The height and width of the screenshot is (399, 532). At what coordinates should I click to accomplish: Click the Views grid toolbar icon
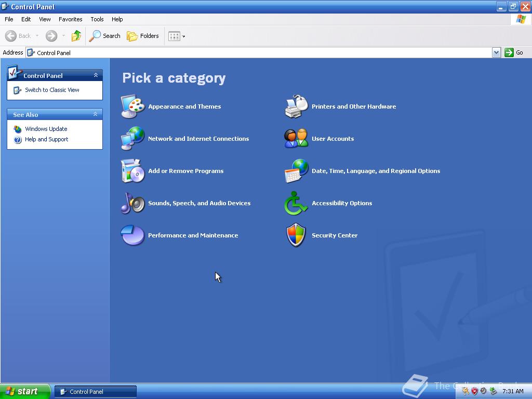[174, 36]
